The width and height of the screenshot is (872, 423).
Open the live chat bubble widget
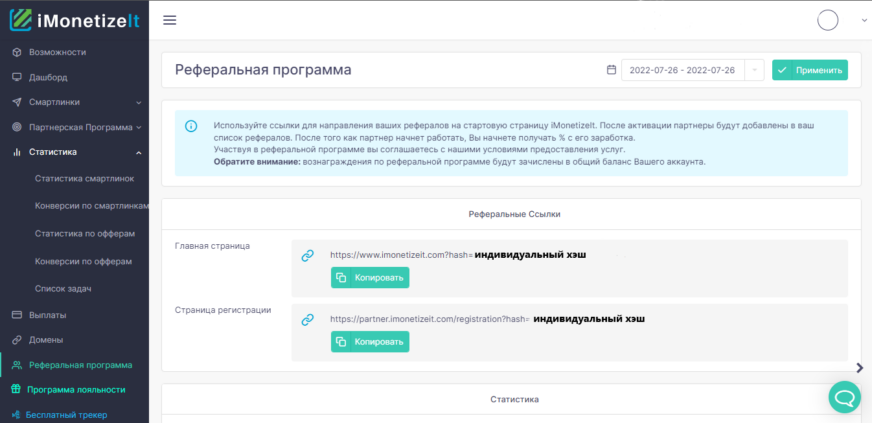(844, 396)
